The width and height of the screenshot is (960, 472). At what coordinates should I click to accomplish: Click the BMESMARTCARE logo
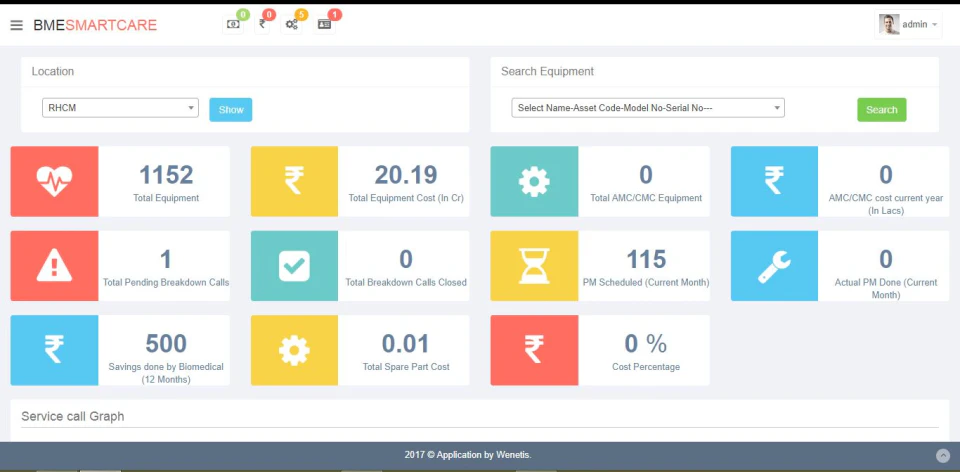click(x=95, y=25)
